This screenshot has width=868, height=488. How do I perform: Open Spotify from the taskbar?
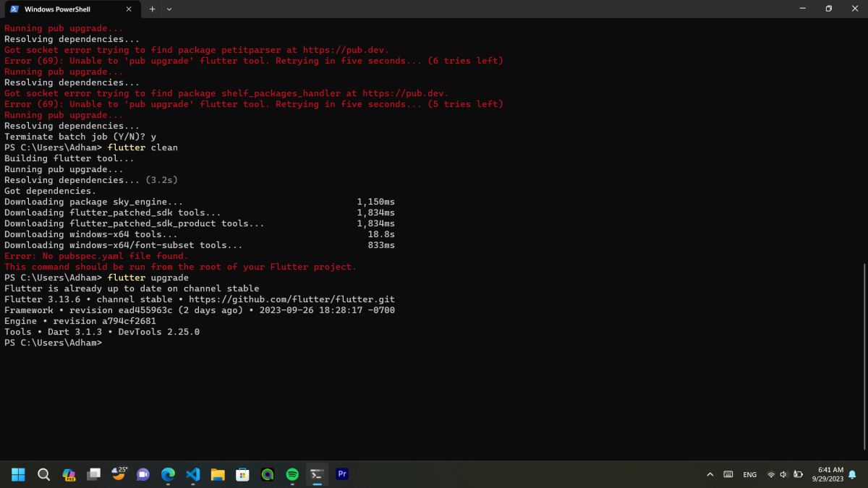click(x=292, y=474)
